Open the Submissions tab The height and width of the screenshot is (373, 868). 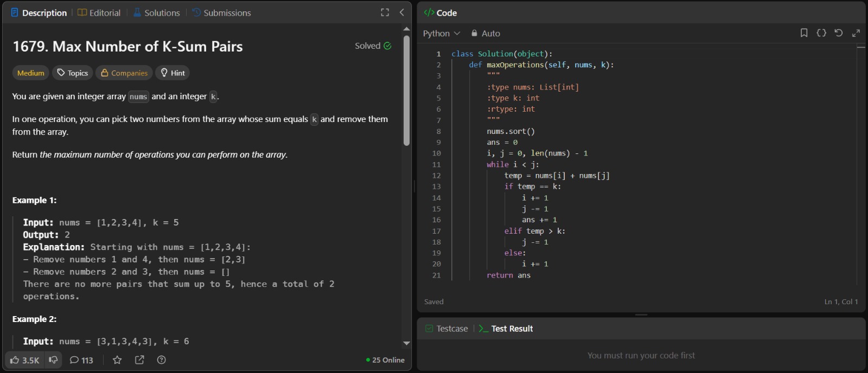coord(222,12)
